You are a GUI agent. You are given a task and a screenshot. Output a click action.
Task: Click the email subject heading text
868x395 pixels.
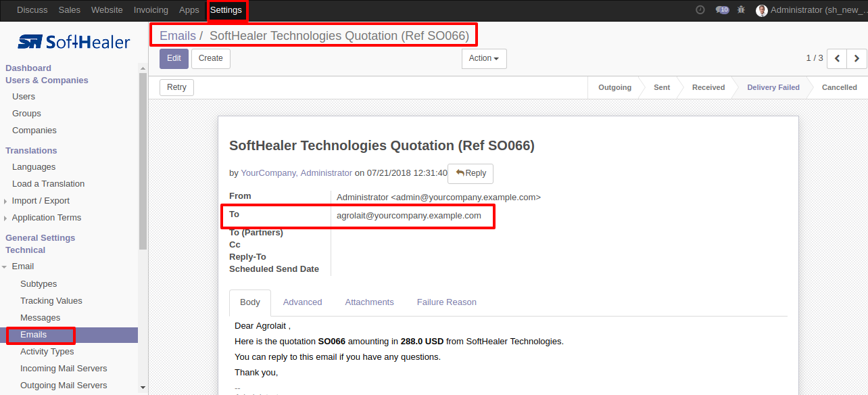click(382, 145)
